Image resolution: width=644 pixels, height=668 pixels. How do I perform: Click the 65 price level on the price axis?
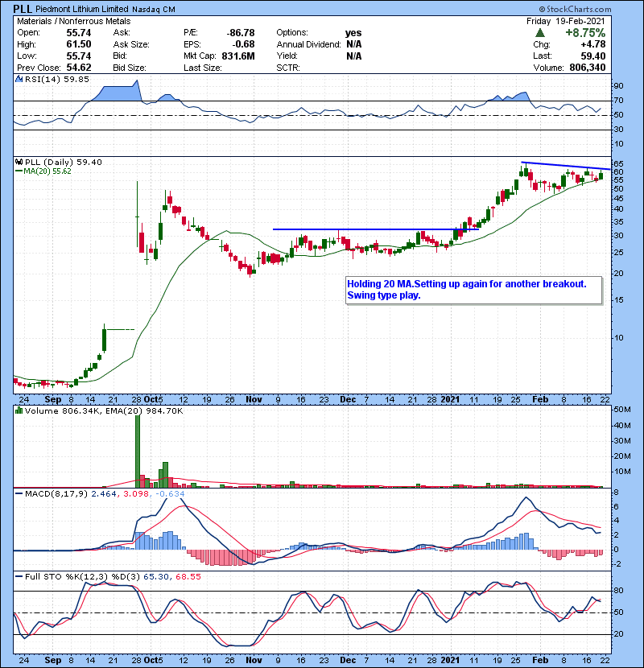pos(618,164)
